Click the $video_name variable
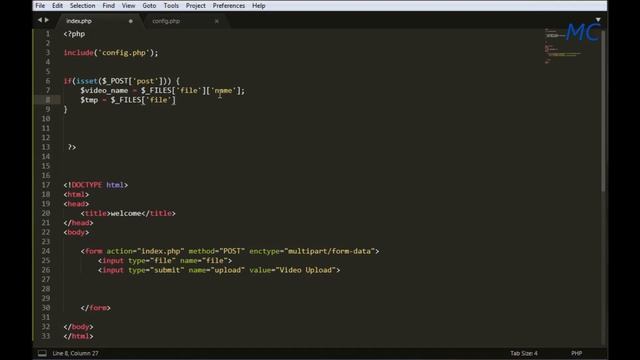Image resolution: width=640 pixels, height=360 pixels. [x=104, y=91]
